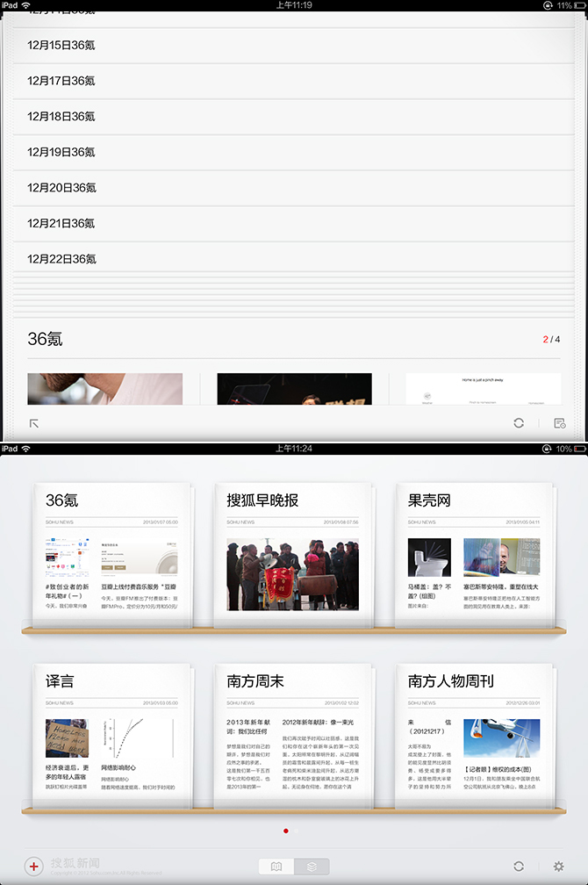Tap the 2/4 page indicator

[551, 339]
